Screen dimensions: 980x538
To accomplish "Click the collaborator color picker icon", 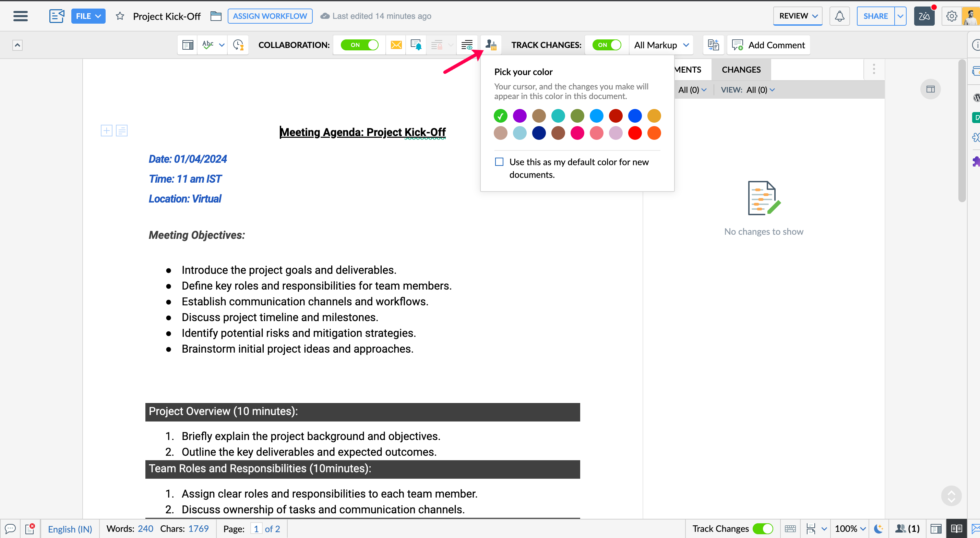I will point(491,45).
